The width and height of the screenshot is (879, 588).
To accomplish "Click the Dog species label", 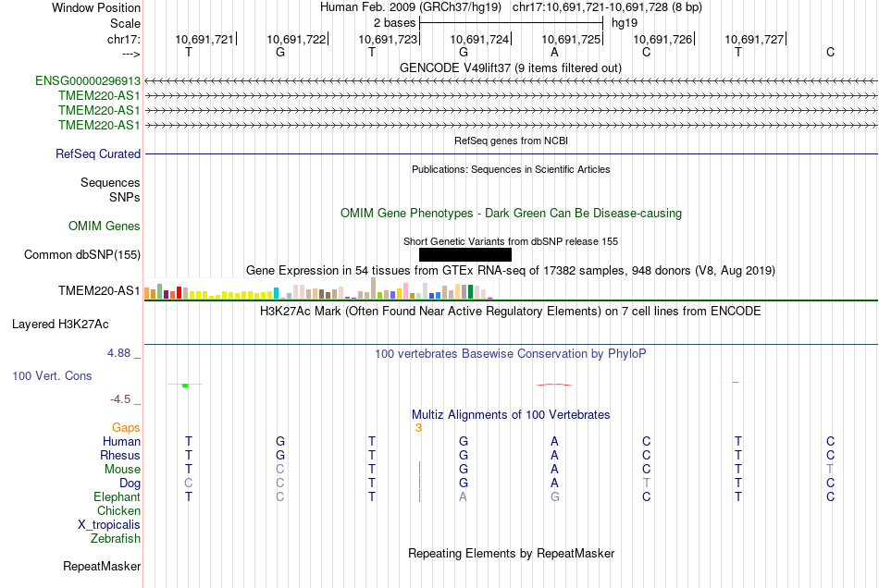I will tap(130, 483).
